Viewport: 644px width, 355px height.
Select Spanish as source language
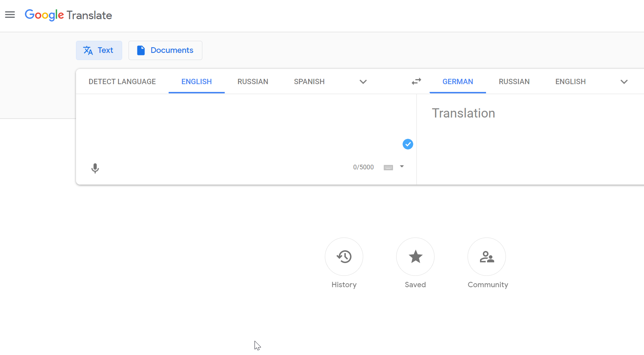(x=309, y=82)
